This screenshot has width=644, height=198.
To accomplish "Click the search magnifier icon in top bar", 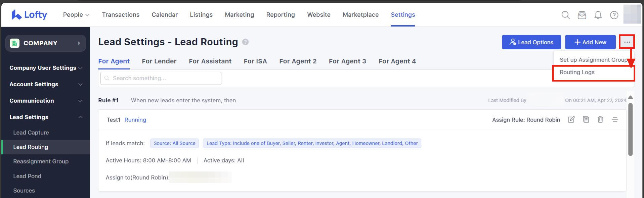I will [x=565, y=15].
